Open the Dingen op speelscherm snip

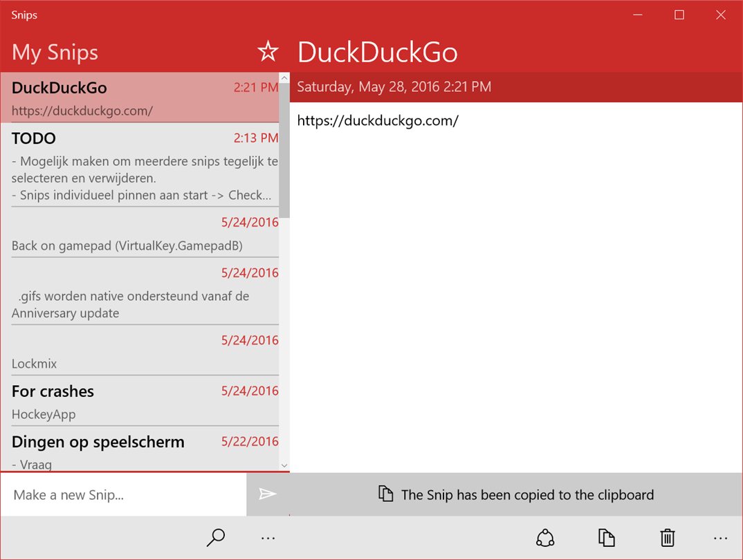click(140, 449)
